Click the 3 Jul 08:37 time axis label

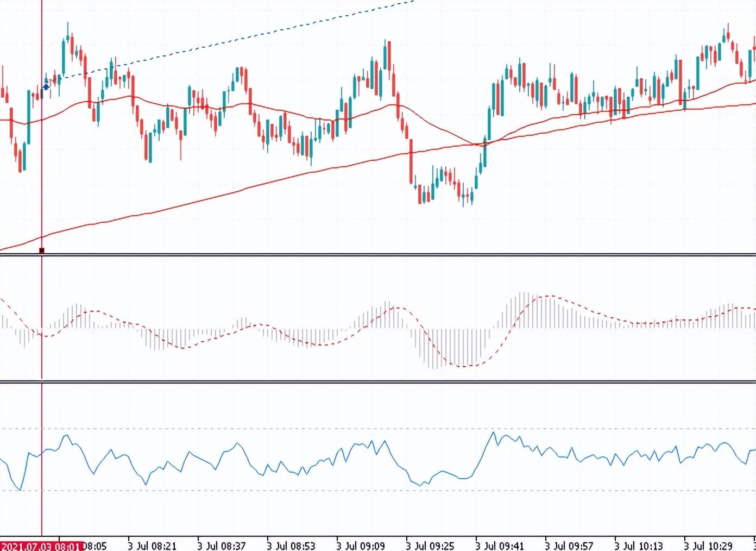point(222,546)
